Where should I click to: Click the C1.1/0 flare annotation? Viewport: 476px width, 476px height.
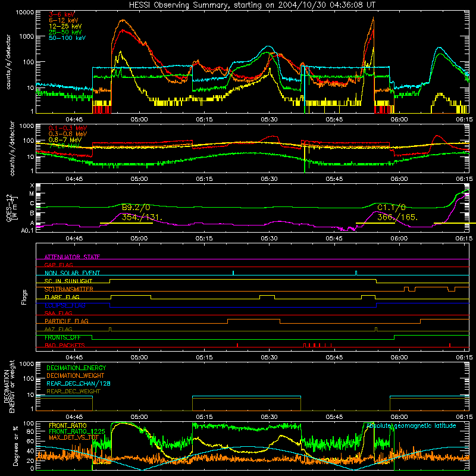pos(392,208)
